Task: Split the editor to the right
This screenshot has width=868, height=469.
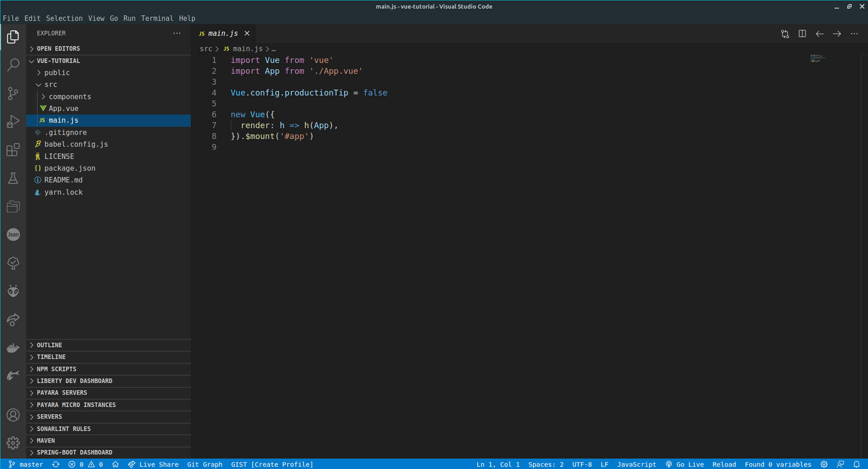Action: (802, 34)
